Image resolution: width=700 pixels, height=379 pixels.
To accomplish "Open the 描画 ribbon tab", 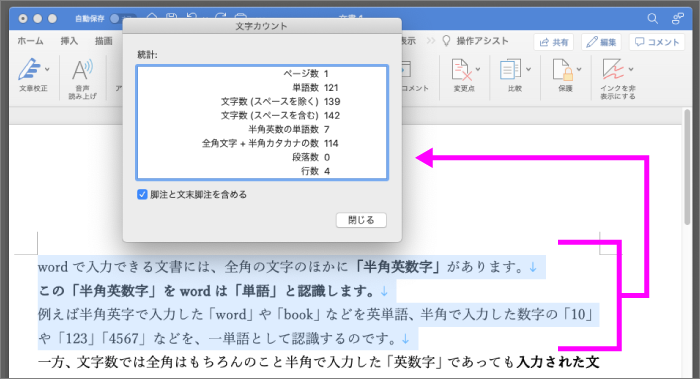I will click(104, 41).
